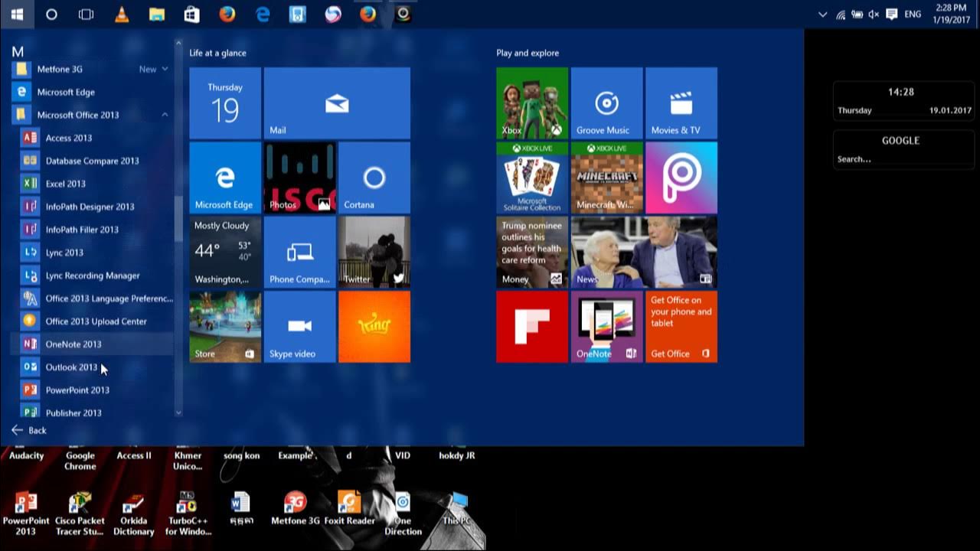Screen dimensions: 980x551
Task: Launch Database Compare 2013
Action: point(92,161)
